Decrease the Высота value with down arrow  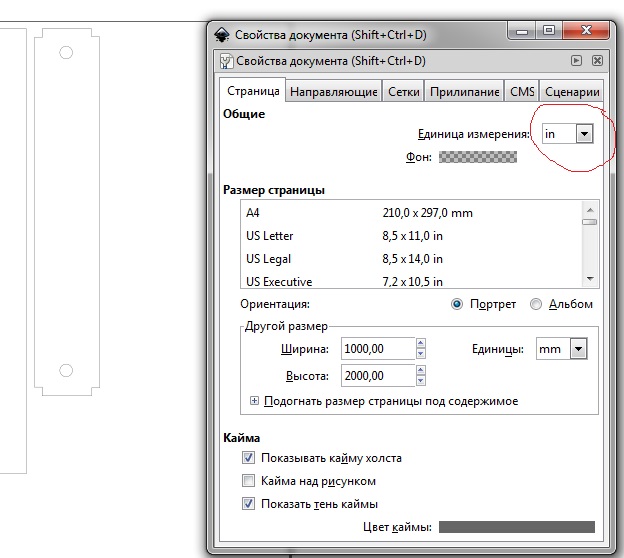[x=421, y=381]
